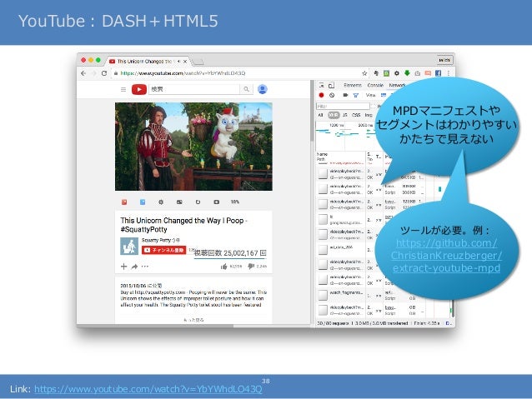Toggle the network filter funnel icon
The height and width of the screenshot is (399, 532).
(356, 95)
